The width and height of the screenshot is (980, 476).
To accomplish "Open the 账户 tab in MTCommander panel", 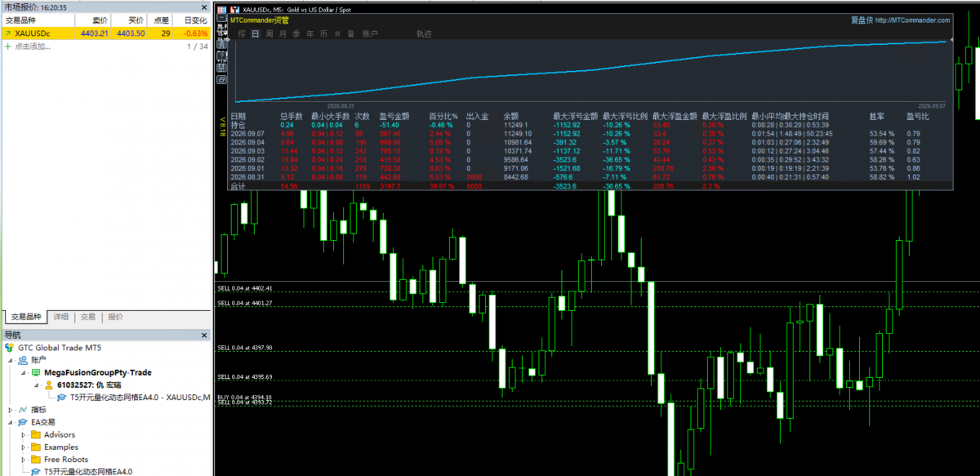I will coord(369,34).
